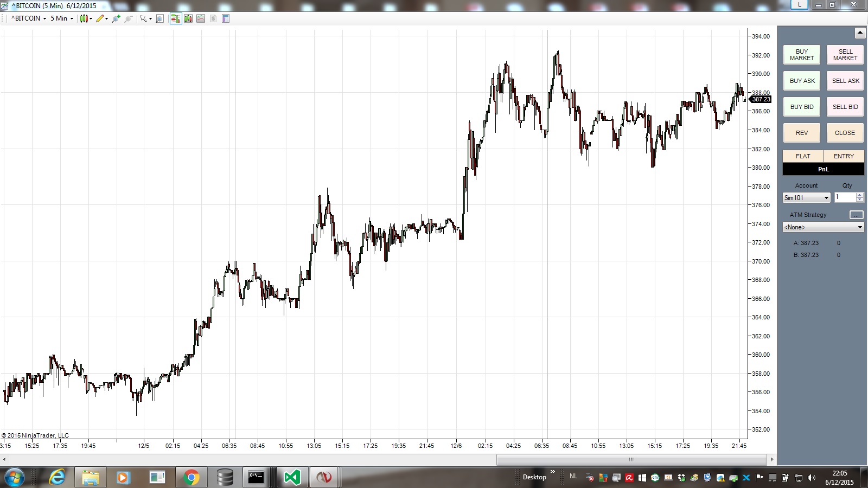Click the B: 387.23 bid price
Screen dimensions: 868x488
(806, 255)
